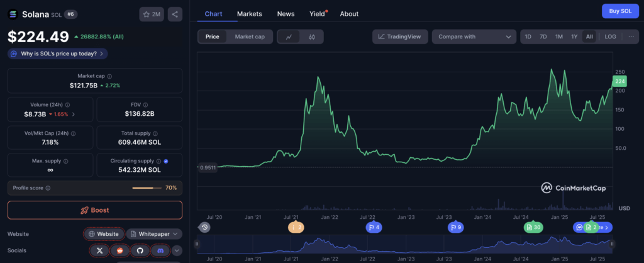This screenshot has width=644, height=263.
Task: Click the Solana logo icon
Action: pos(13,14)
